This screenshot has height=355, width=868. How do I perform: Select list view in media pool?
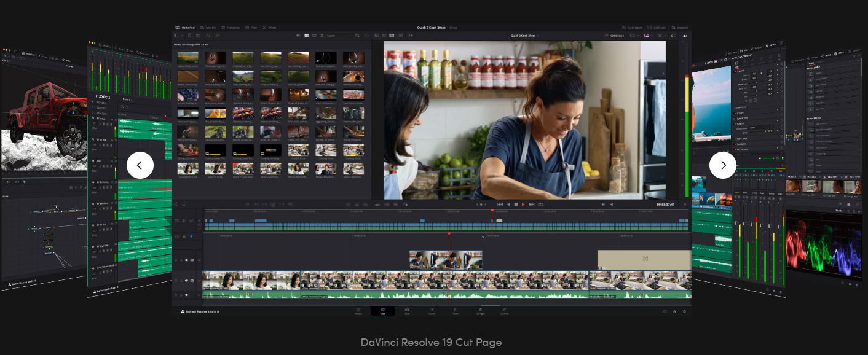pyautogui.click(x=322, y=36)
